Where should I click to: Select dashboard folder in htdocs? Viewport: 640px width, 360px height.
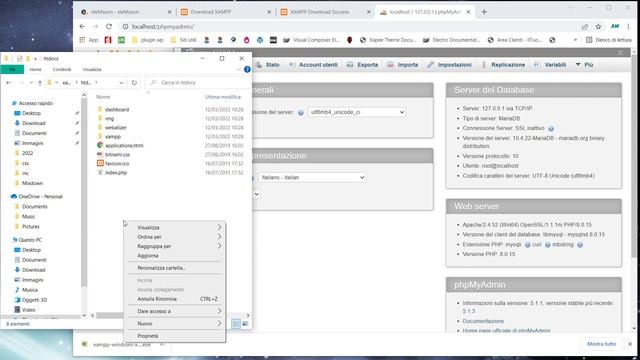pos(117,109)
